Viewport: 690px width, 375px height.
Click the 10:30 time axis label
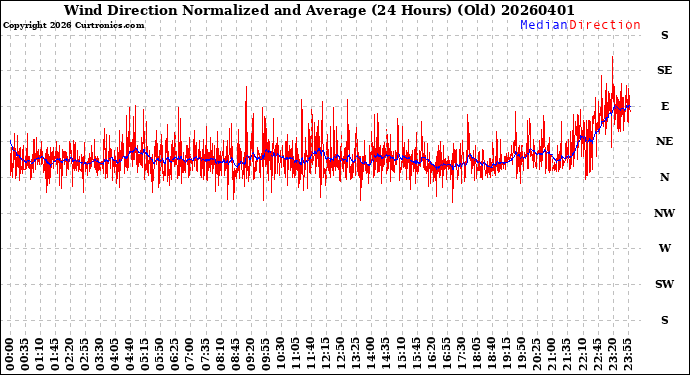coord(280,354)
